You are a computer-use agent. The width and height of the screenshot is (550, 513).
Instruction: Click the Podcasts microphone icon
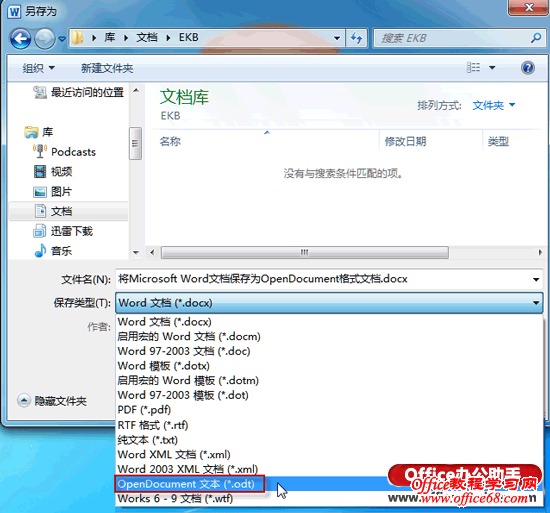(x=40, y=151)
